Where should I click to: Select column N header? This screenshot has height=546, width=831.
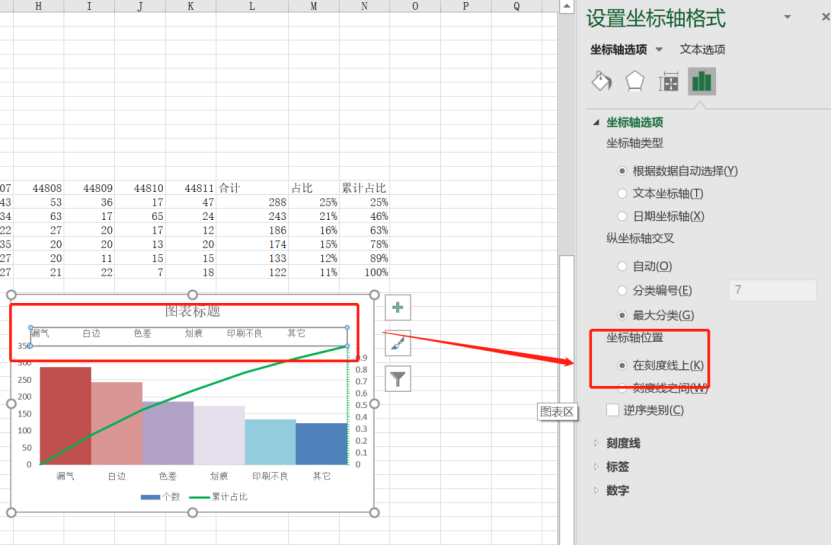coord(364,6)
